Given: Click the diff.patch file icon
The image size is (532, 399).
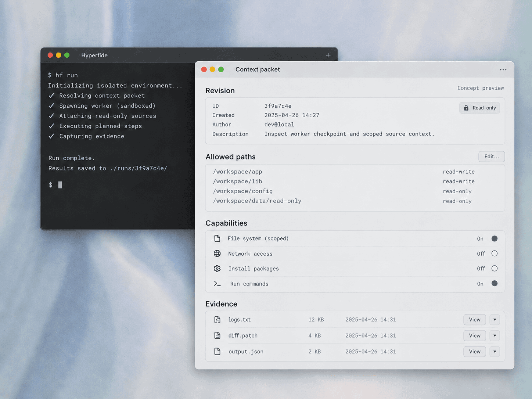Looking at the screenshot, I should click(x=218, y=335).
